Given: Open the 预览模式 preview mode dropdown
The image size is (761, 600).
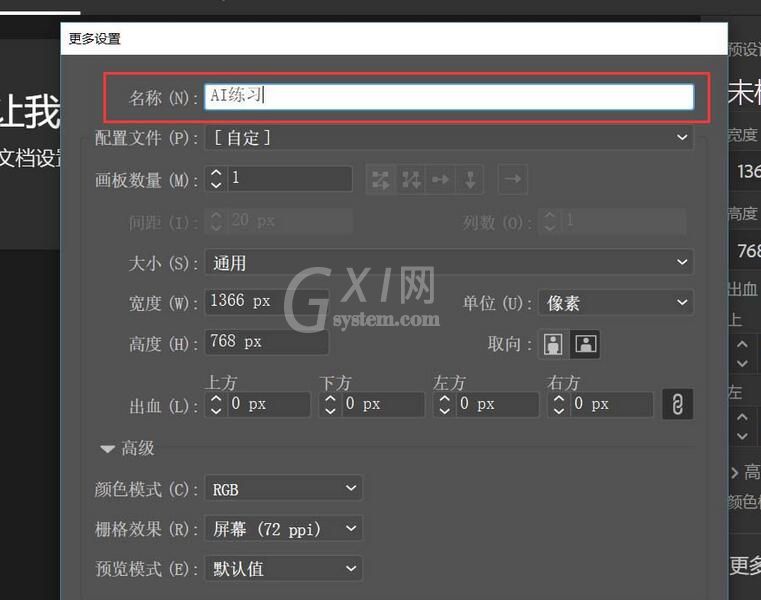Looking at the screenshot, I should (x=283, y=568).
